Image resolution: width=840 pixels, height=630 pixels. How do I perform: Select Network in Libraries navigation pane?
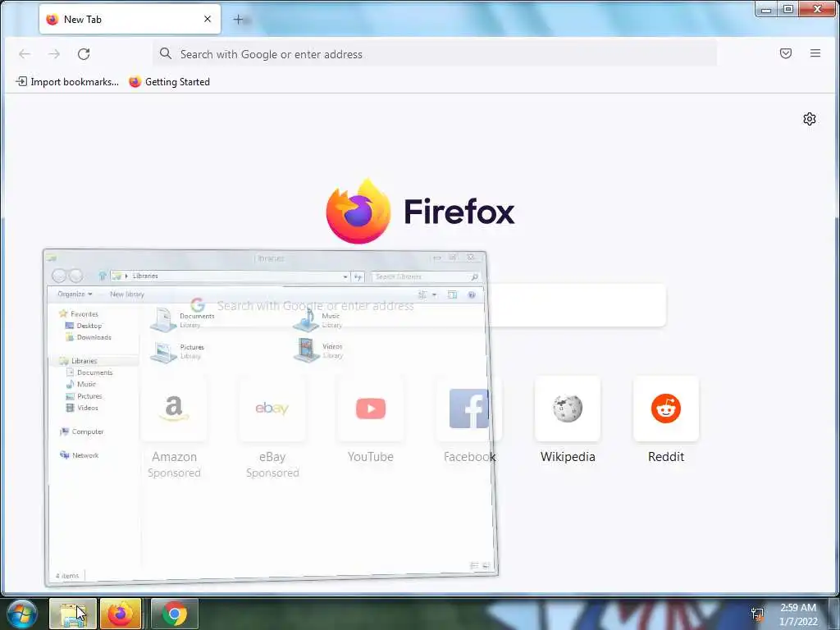pyautogui.click(x=80, y=454)
